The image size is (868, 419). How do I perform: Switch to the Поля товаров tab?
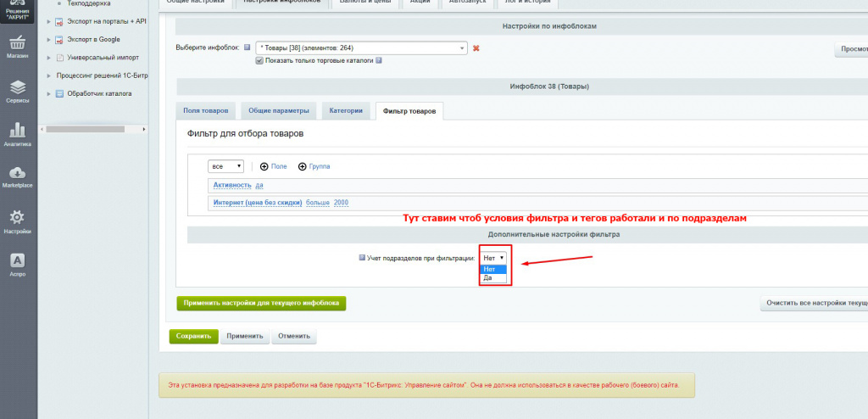coord(204,111)
